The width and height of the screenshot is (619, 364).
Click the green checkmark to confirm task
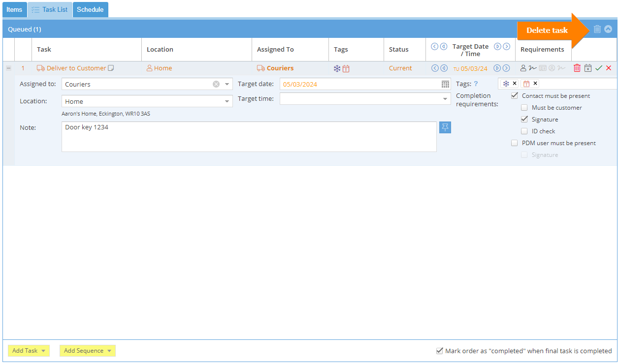[x=599, y=68]
